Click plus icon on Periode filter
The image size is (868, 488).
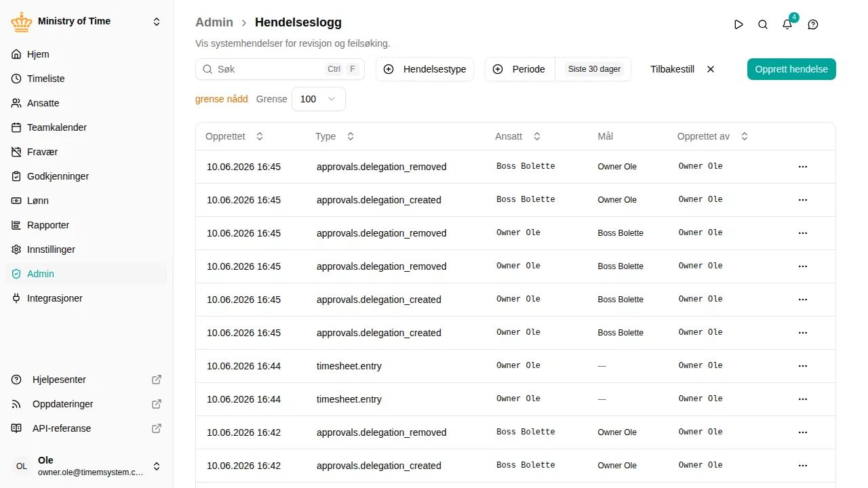pyautogui.click(x=498, y=69)
